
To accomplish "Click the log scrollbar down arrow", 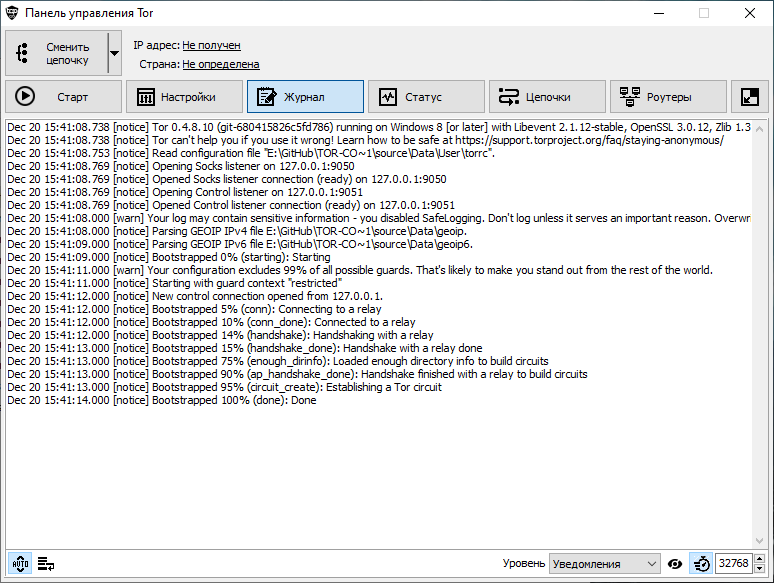I will (760, 541).
